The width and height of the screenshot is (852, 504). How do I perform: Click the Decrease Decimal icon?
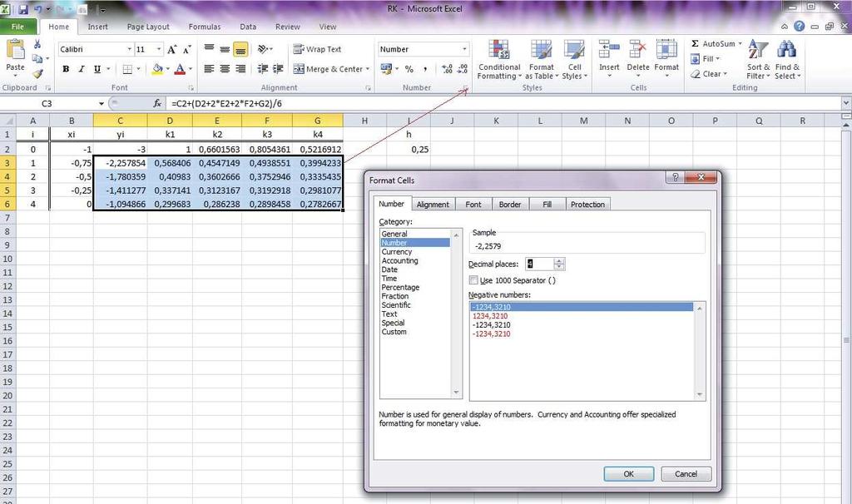point(463,69)
